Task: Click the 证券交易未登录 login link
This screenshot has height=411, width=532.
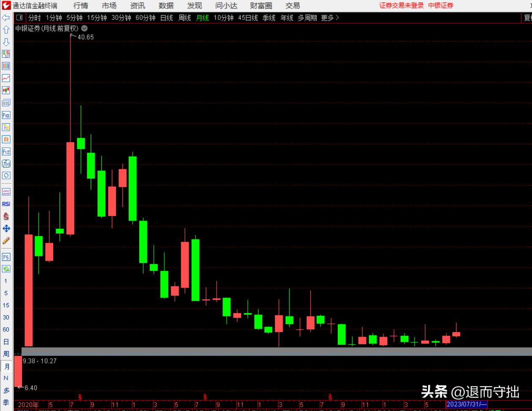Action: (401, 5)
